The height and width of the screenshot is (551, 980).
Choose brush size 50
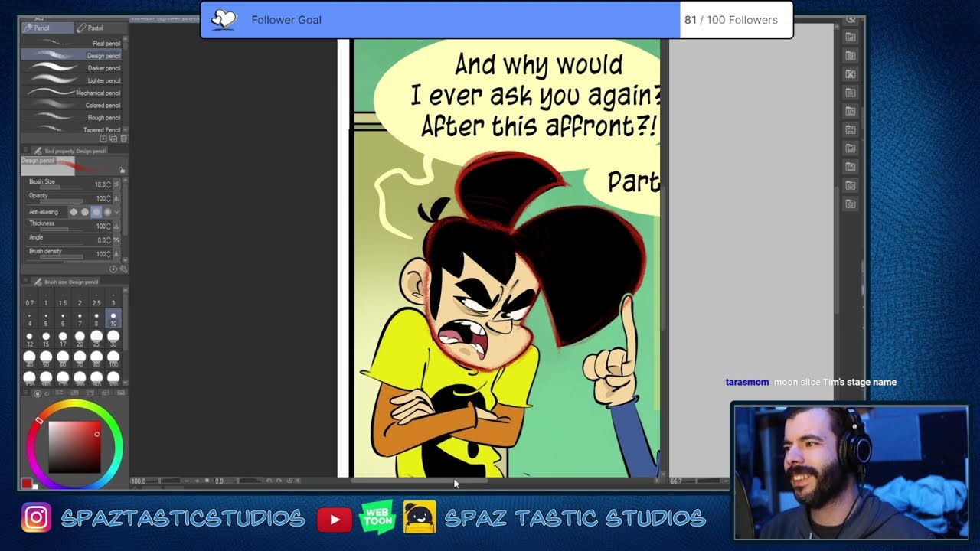46,359
